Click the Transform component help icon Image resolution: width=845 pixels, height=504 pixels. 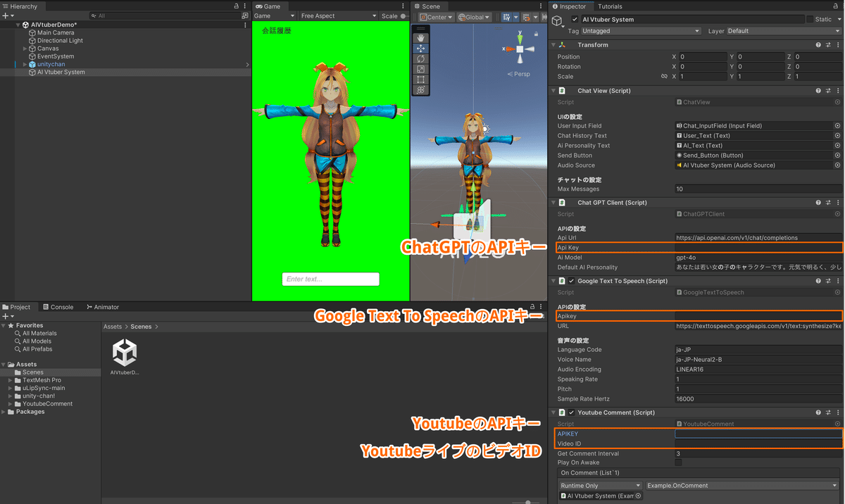point(818,44)
